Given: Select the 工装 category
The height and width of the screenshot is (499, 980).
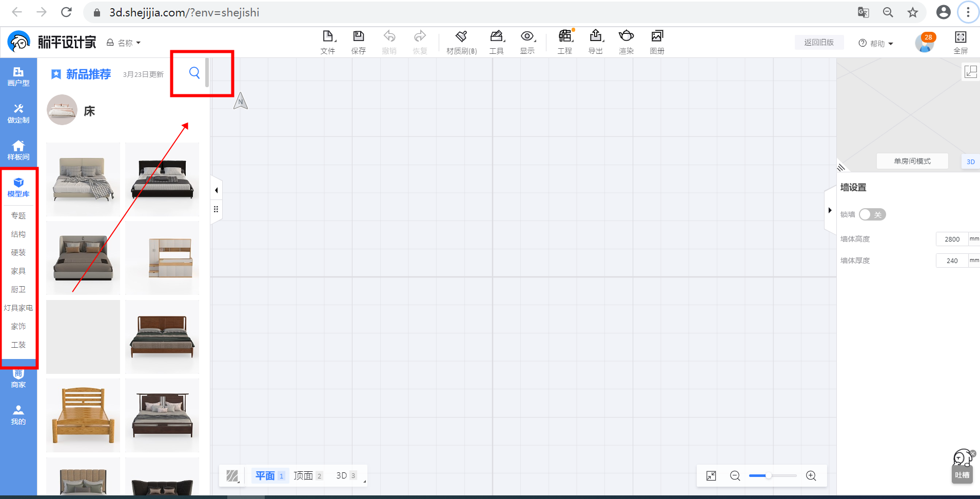Looking at the screenshot, I should pyautogui.click(x=18, y=345).
